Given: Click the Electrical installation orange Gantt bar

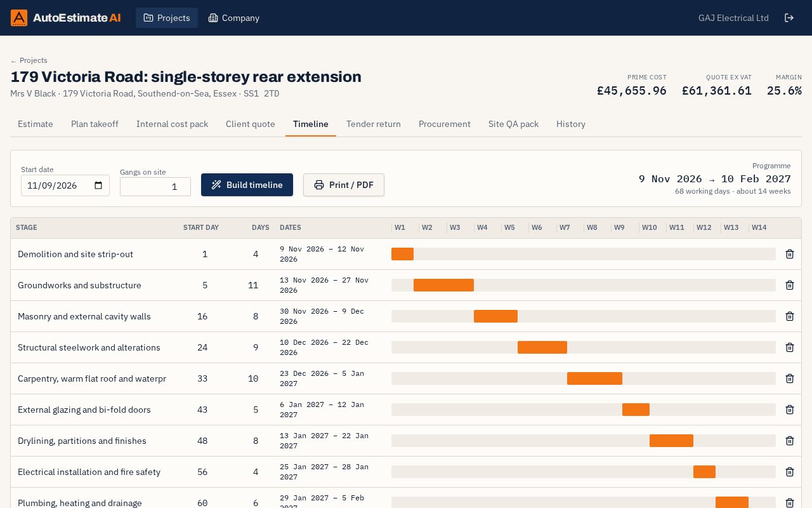Looking at the screenshot, I should (x=704, y=472).
